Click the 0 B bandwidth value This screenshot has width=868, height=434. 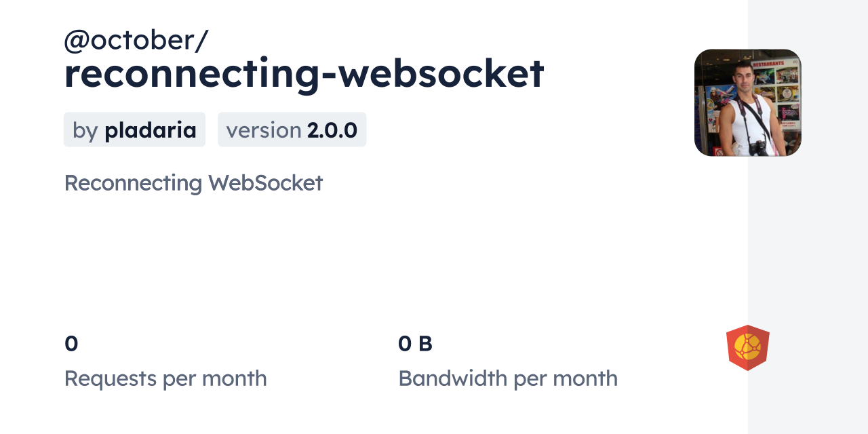(x=415, y=344)
